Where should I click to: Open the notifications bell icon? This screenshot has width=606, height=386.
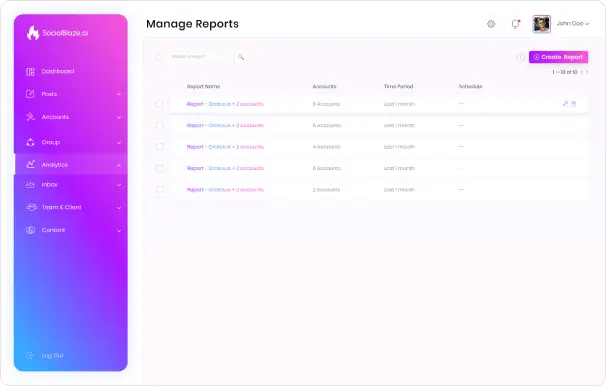point(516,24)
